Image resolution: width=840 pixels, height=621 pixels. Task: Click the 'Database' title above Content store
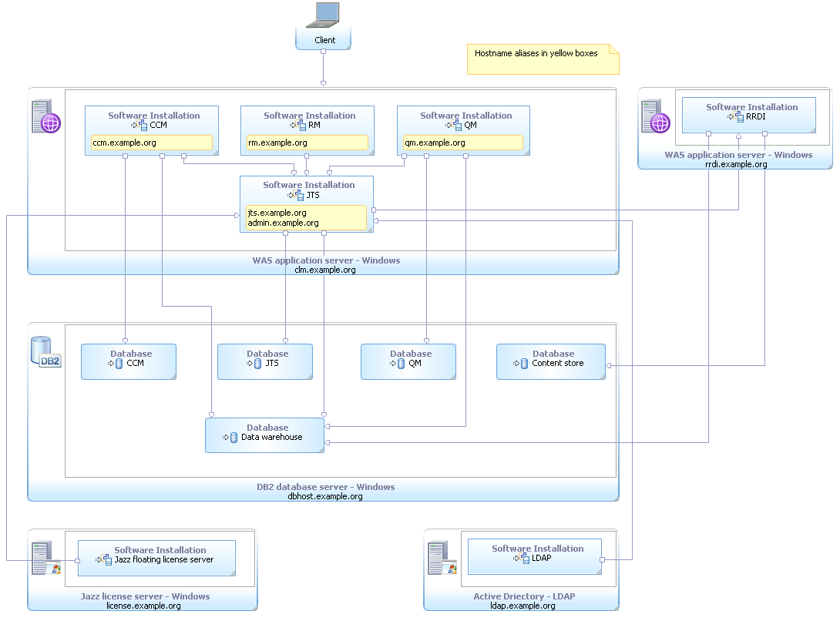point(553,354)
